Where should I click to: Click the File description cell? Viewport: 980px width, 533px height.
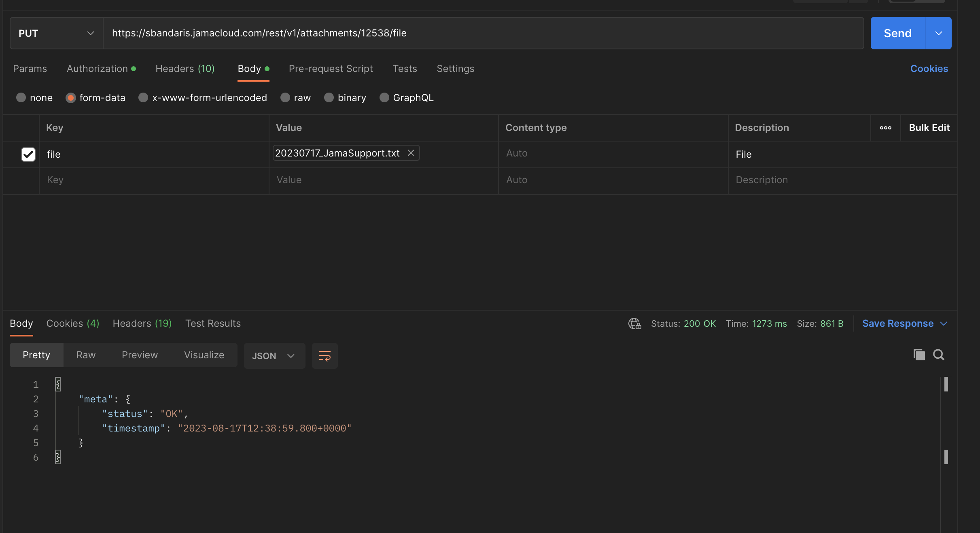(x=842, y=154)
